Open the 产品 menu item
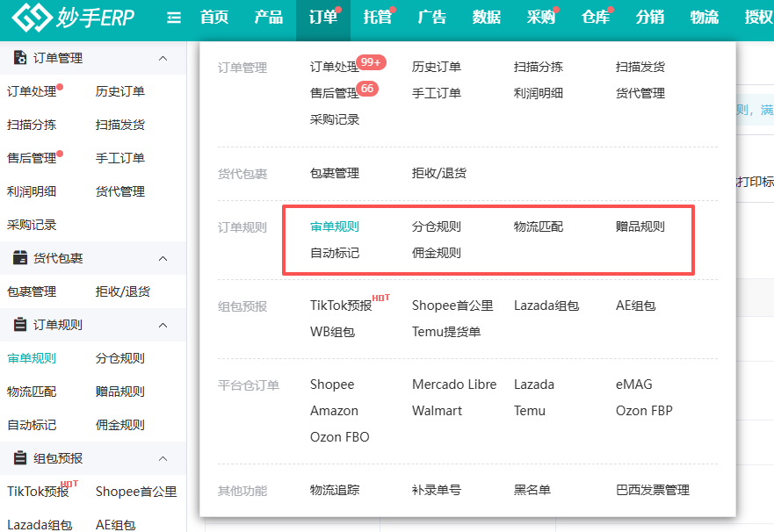The height and width of the screenshot is (532, 774). (268, 16)
